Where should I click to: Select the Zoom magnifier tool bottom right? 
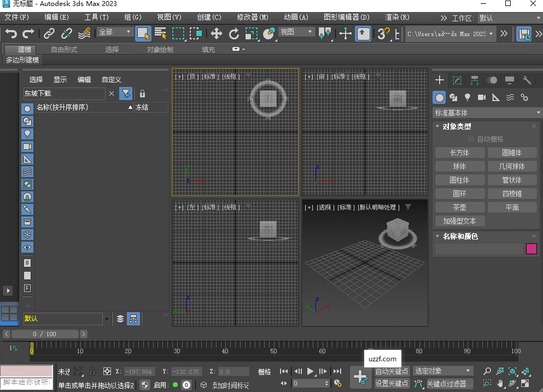486,370
